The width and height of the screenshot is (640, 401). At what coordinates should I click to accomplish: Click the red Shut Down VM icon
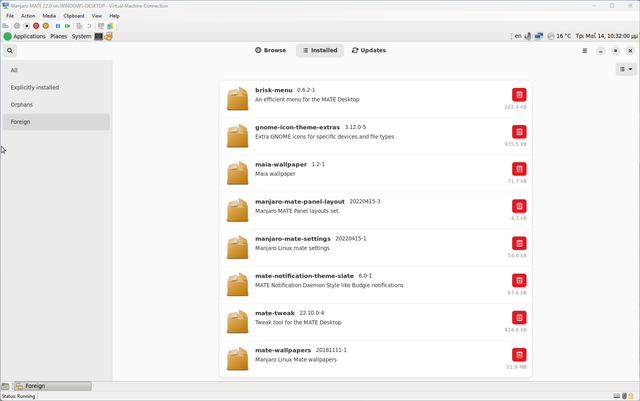36,26
